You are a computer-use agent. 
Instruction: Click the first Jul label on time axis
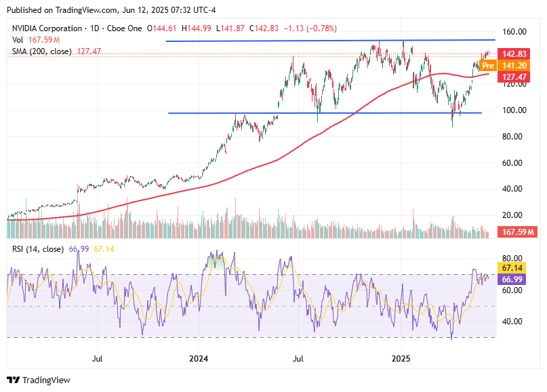(98, 359)
